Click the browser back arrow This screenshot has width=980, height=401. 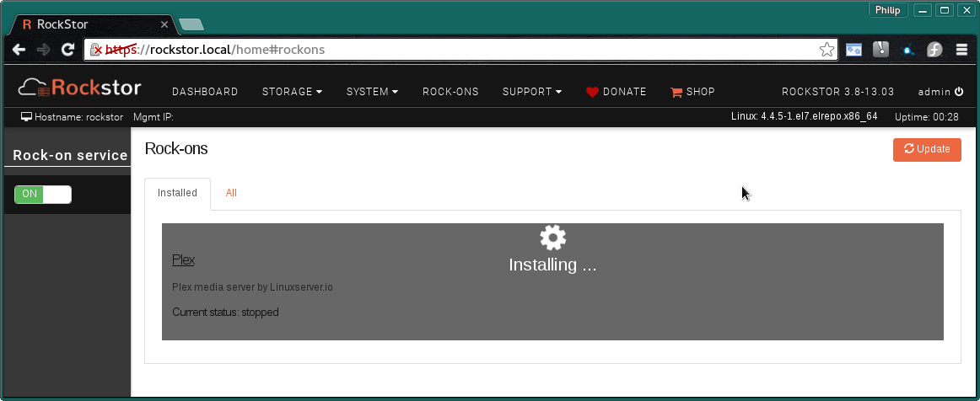[19, 50]
